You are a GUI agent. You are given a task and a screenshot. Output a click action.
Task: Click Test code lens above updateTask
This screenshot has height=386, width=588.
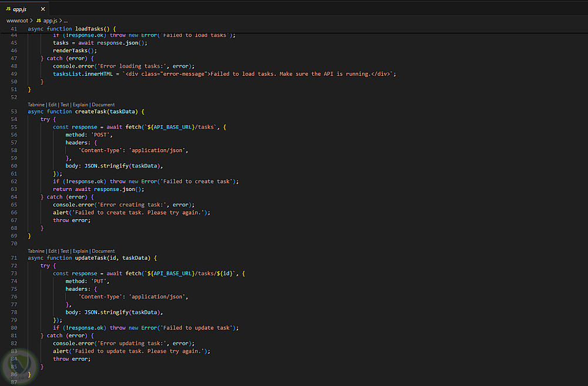click(x=65, y=251)
